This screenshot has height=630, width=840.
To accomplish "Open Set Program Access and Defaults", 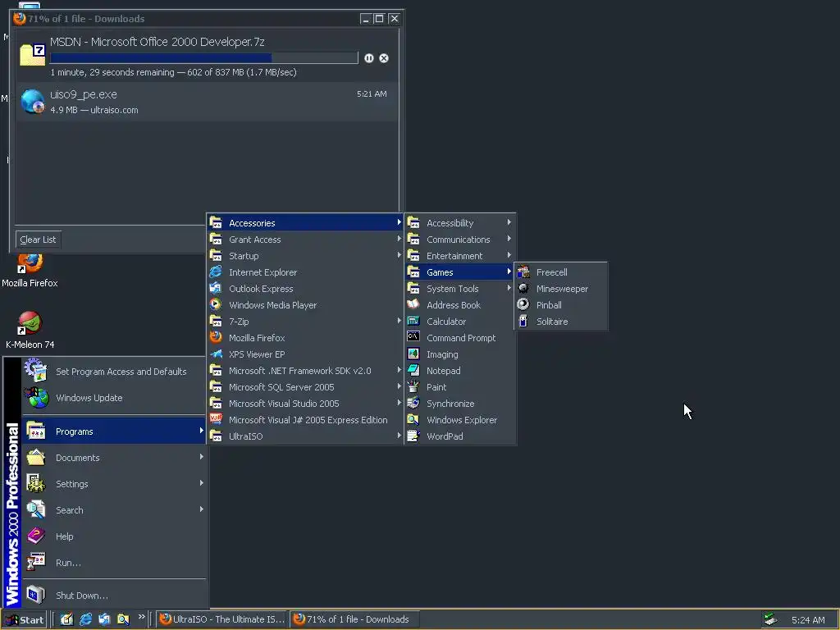I will pyautogui.click(x=113, y=372).
